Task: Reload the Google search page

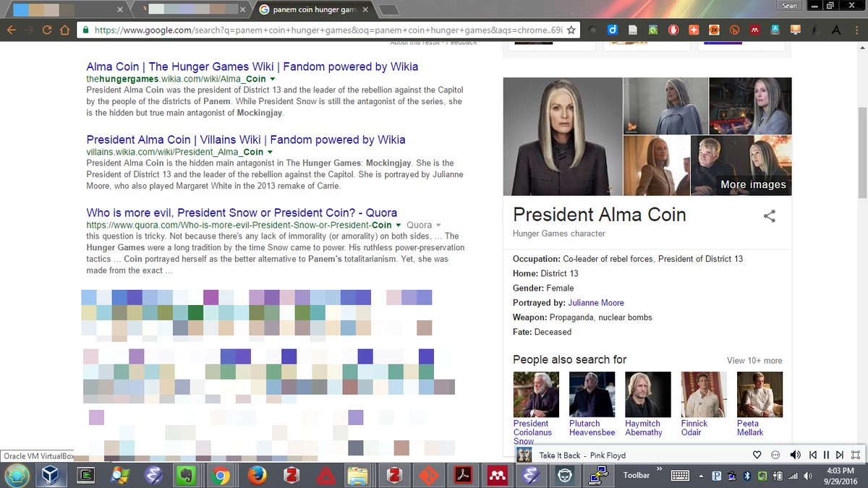Action: click(47, 30)
